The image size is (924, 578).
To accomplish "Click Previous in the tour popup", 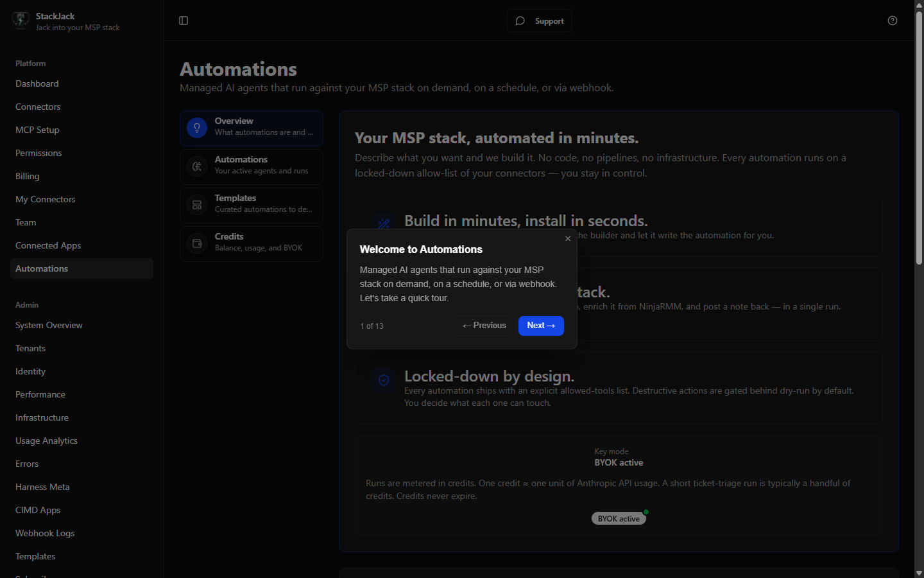I will coord(484,326).
